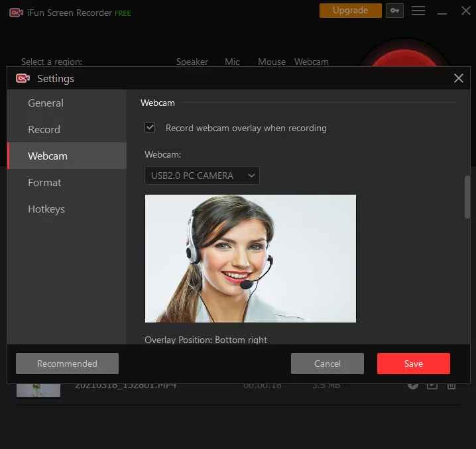Open the license key icon
The image size is (476, 449).
pyautogui.click(x=394, y=11)
